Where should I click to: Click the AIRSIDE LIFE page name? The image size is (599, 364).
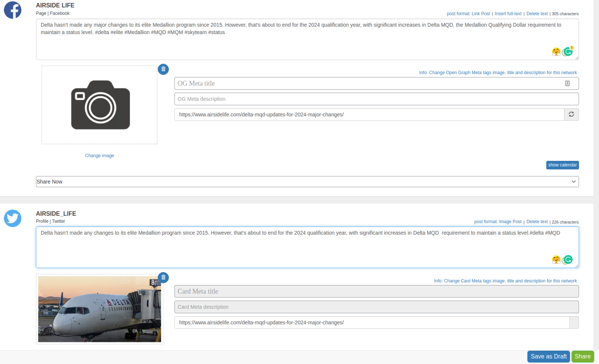pyautogui.click(x=55, y=5)
